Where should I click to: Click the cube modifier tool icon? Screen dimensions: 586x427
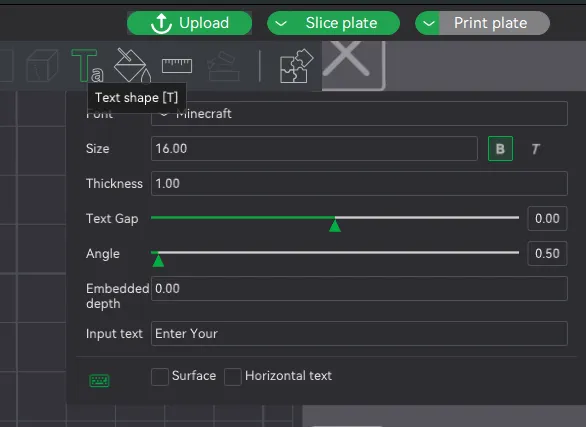(42, 65)
